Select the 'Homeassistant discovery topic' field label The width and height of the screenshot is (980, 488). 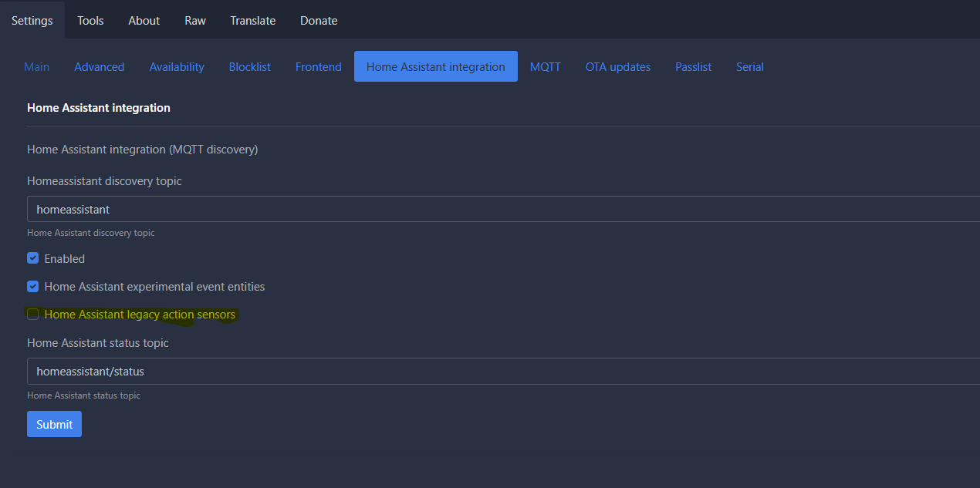pos(104,180)
